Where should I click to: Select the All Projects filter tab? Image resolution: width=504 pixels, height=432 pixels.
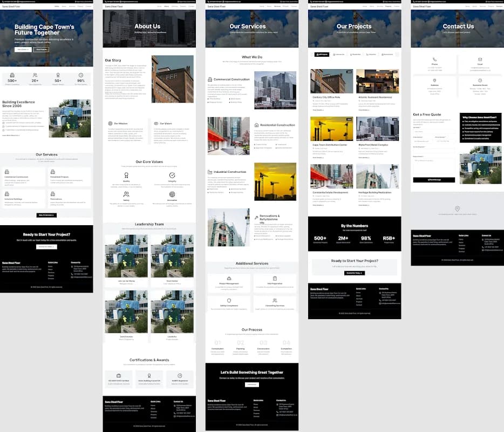(x=322, y=55)
